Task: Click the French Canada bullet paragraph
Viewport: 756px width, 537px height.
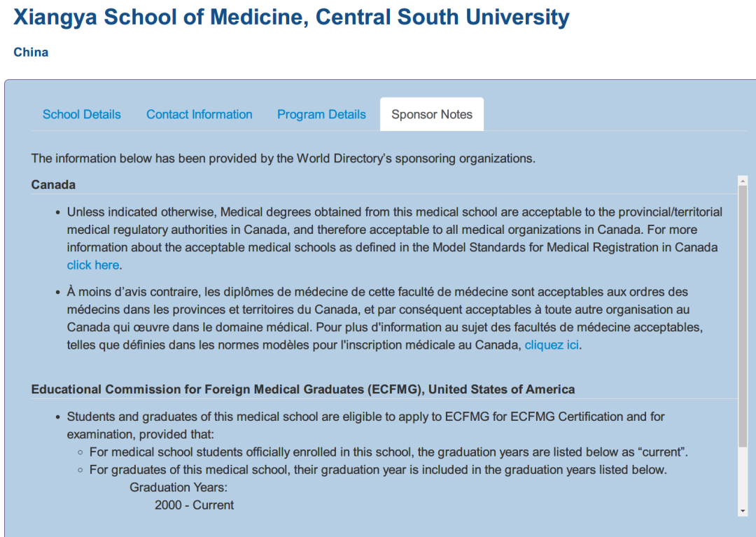Action: click(385, 318)
